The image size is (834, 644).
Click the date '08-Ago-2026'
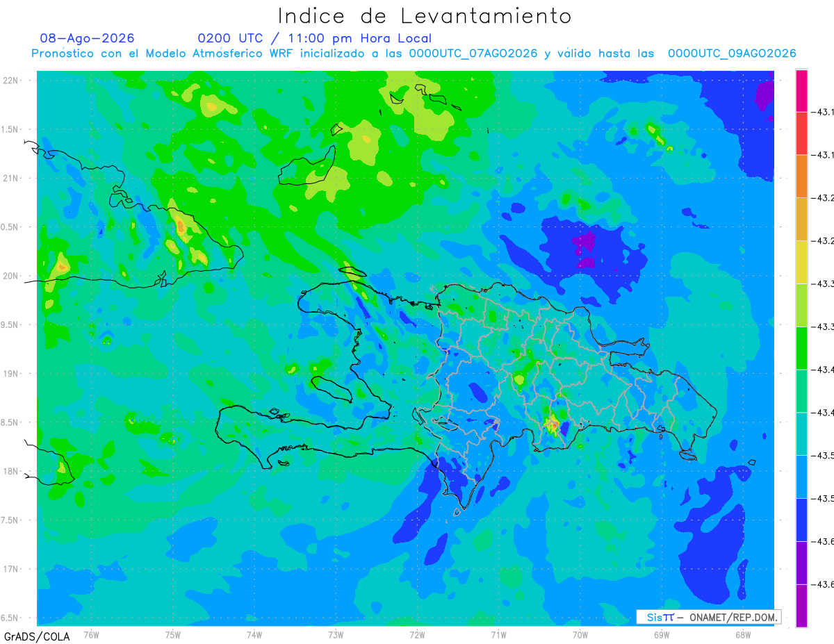click(x=88, y=38)
